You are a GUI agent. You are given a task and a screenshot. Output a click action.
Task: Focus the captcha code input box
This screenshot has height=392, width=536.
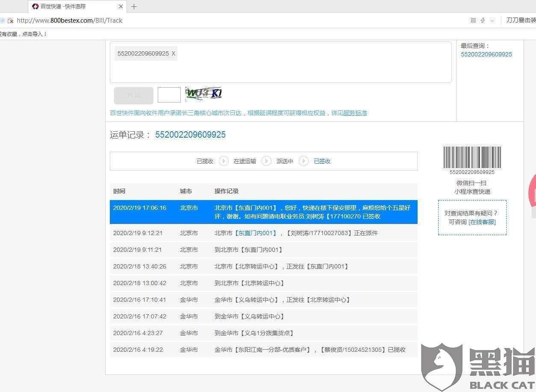point(169,95)
